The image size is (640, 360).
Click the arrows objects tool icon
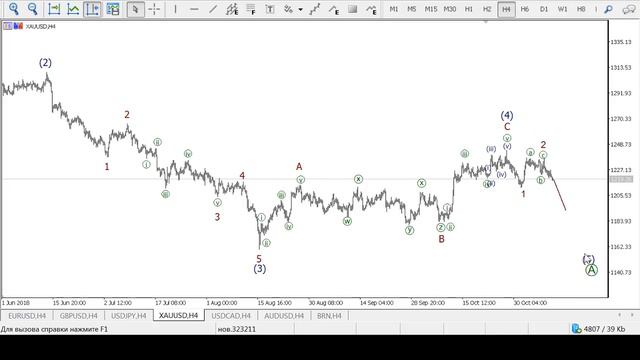tap(289, 9)
